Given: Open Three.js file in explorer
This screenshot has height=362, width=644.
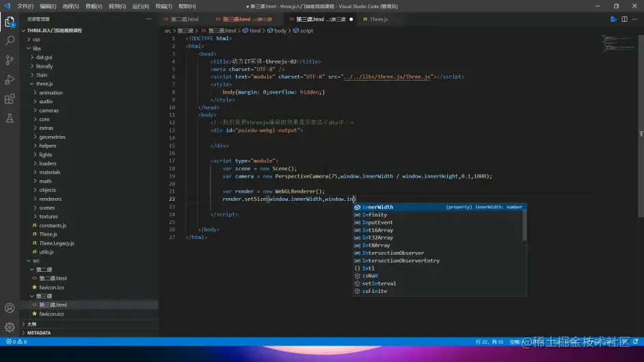Looking at the screenshot, I should (48, 234).
